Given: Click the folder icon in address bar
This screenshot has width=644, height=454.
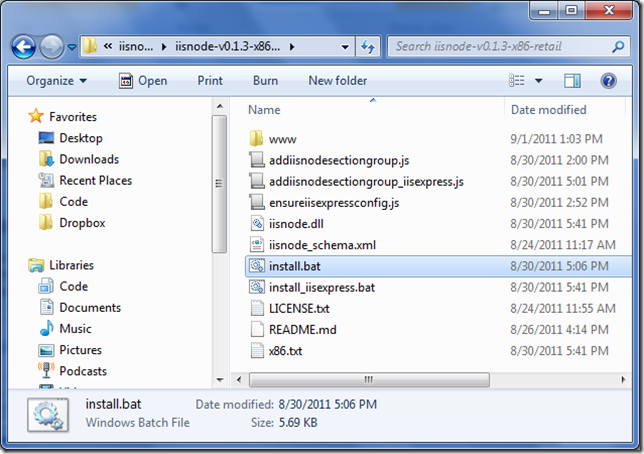Looking at the screenshot, I should coord(90,46).
